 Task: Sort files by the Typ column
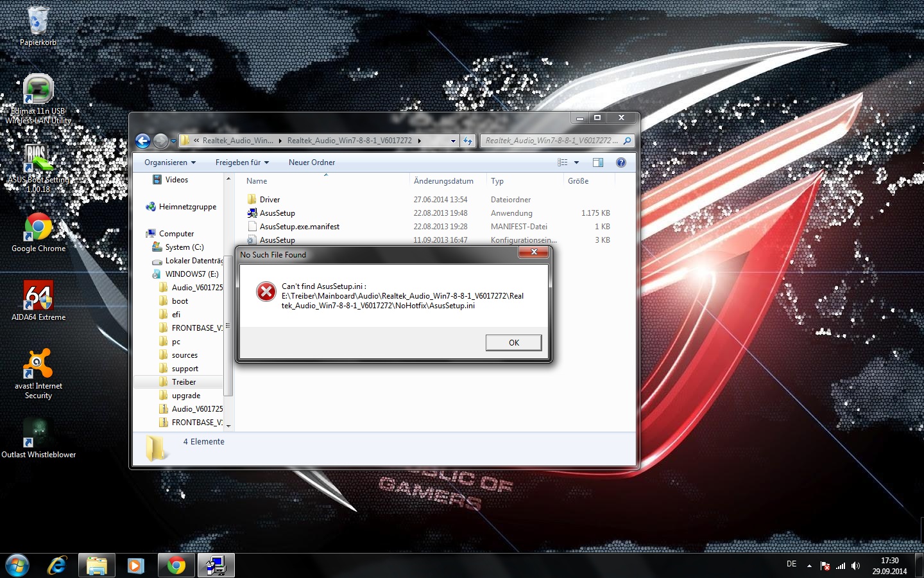coord(497,181)
